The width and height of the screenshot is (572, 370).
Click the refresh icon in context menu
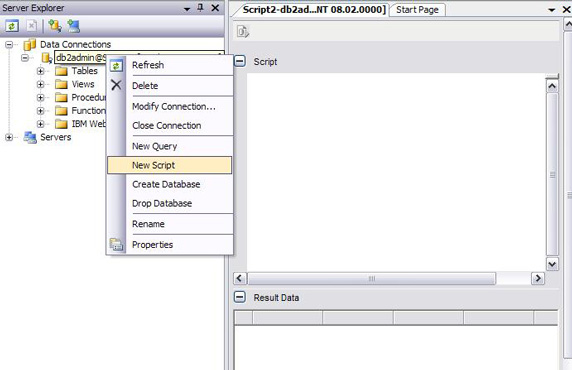tap(116, 66)
